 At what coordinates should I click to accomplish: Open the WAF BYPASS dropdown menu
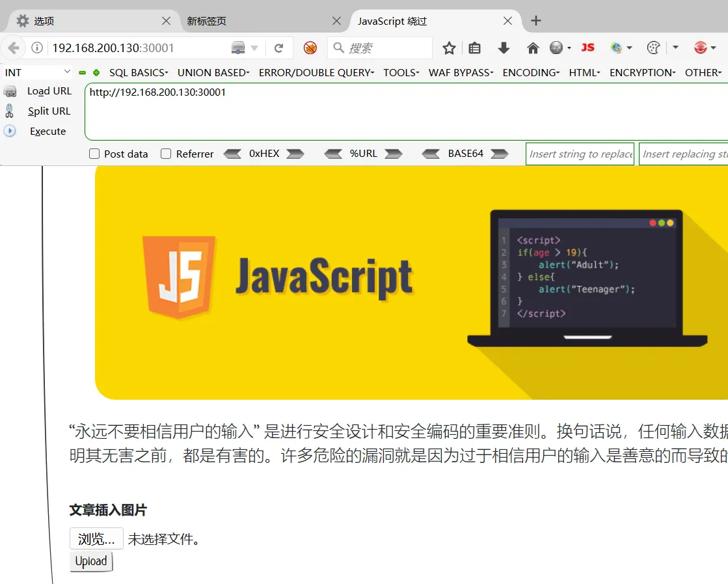(461, 72)
